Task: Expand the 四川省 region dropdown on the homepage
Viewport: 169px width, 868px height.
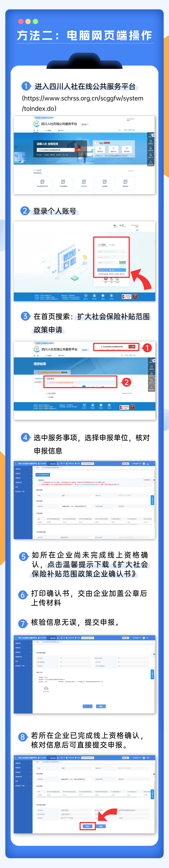Action: [x=85, y=124]
